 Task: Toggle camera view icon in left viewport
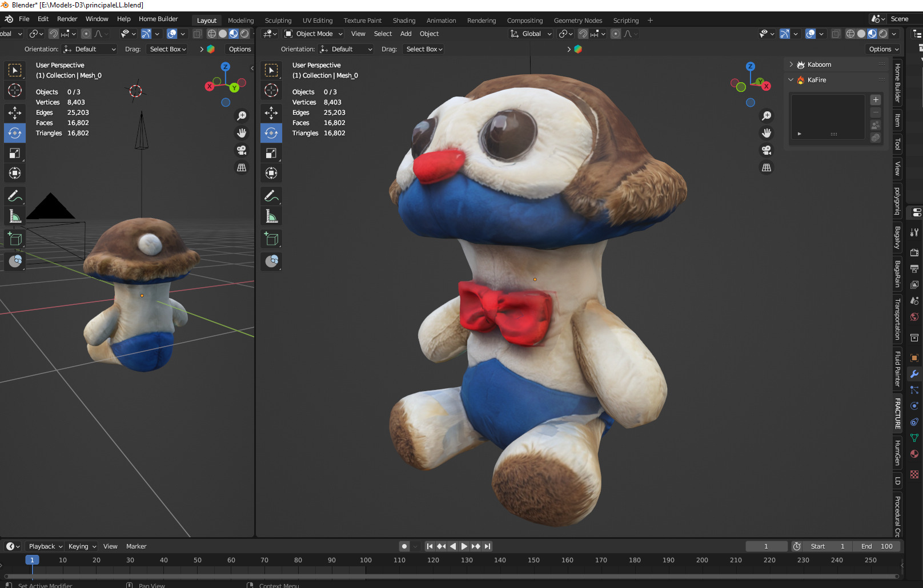click(242, 150)
